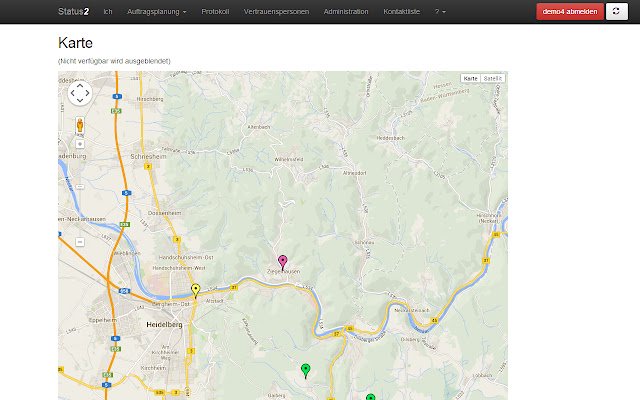Click the Heddesbach label on the map

click(390, 138)
